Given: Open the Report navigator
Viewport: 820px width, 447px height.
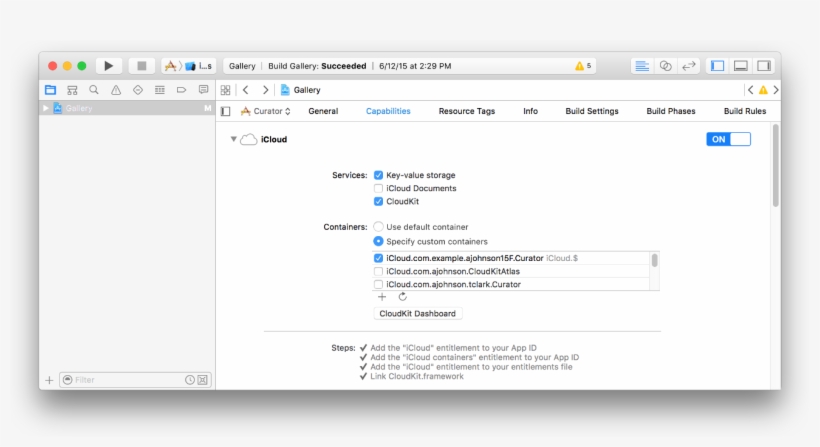Looking at the screenshot, I should (x=203, y=90).
